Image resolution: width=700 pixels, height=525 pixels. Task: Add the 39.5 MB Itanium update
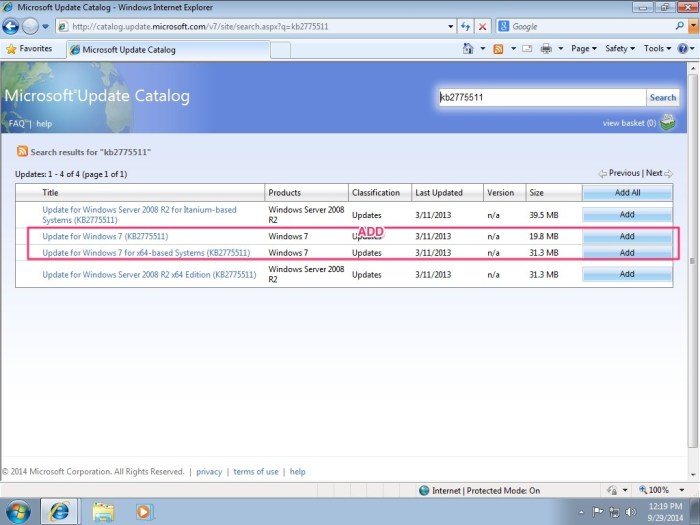click(627, 215)
